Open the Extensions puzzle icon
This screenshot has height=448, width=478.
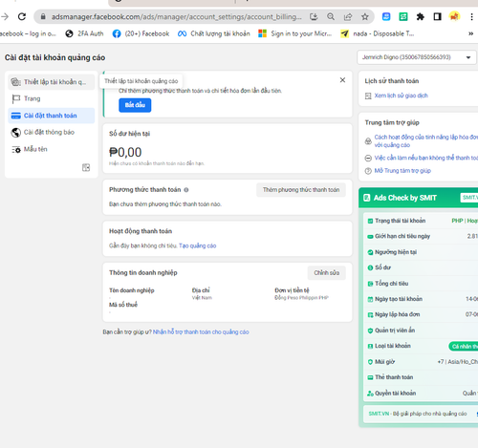click(421, 16)
